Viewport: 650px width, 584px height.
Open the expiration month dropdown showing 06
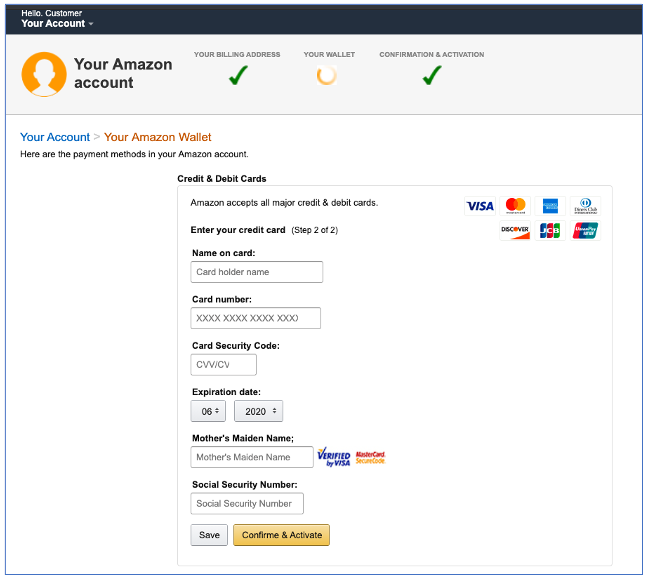point(208,411)
